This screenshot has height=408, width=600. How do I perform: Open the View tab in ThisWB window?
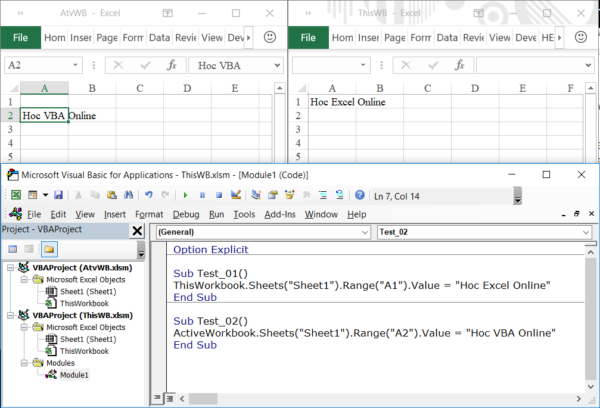[x=500, y=38]
